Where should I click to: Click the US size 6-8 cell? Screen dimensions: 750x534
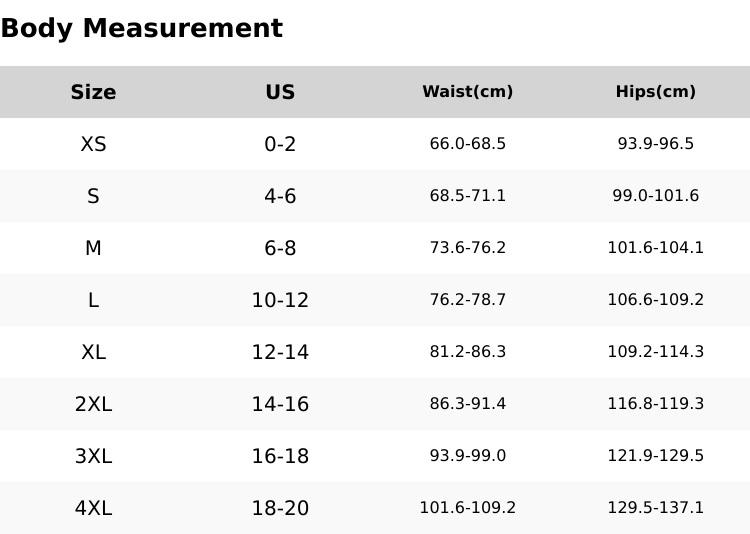click(280, 248)
